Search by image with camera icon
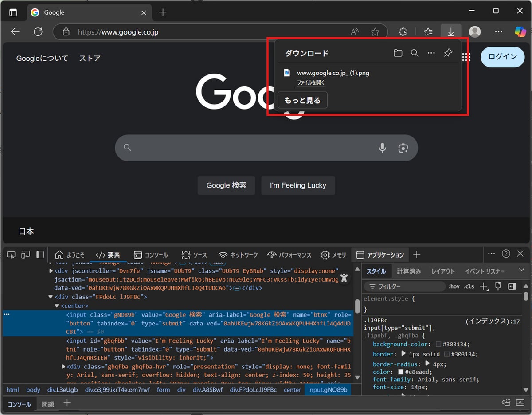The height and width of the screenshot is (415, 532). point(403,148)
